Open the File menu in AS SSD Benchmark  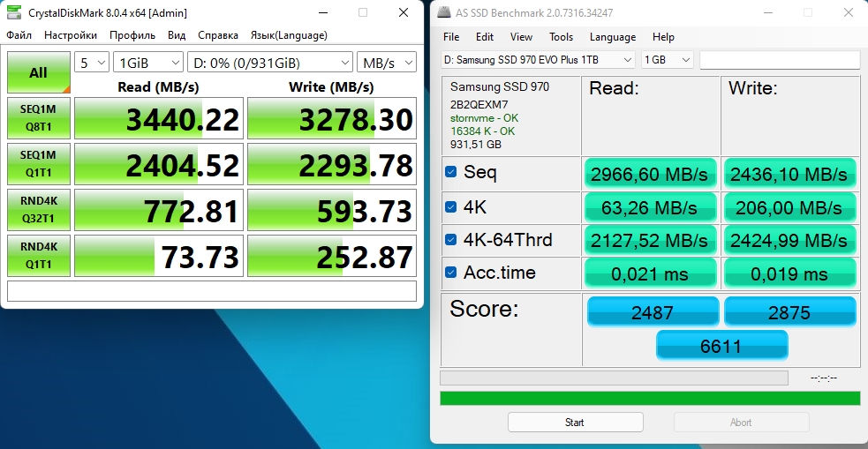click(x=451, y=37)
